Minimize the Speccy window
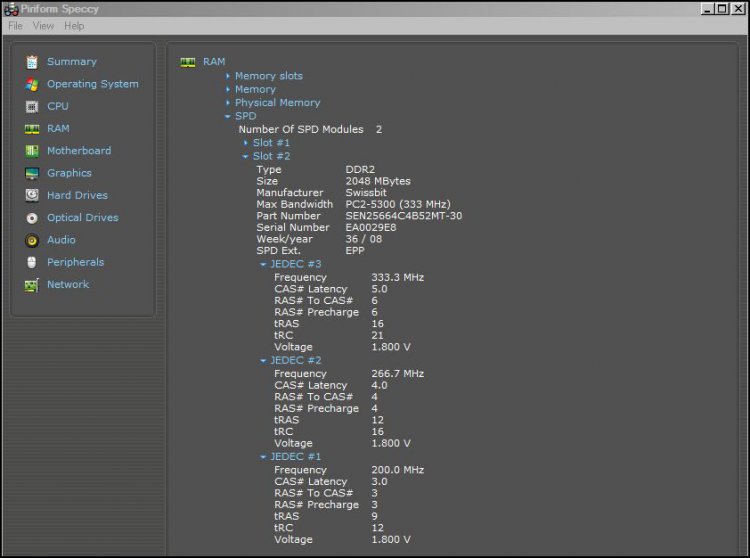The width and height of the screenshot is (750, 558). 707,9
